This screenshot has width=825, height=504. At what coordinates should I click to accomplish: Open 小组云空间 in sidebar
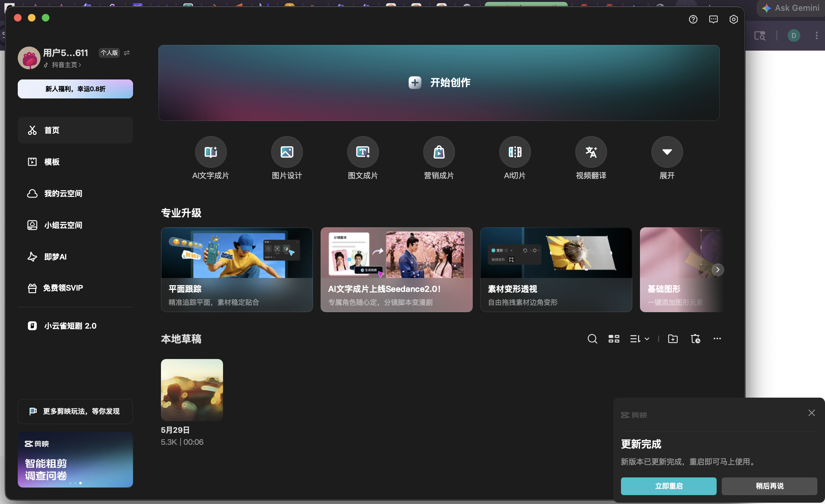pos(75,225)
